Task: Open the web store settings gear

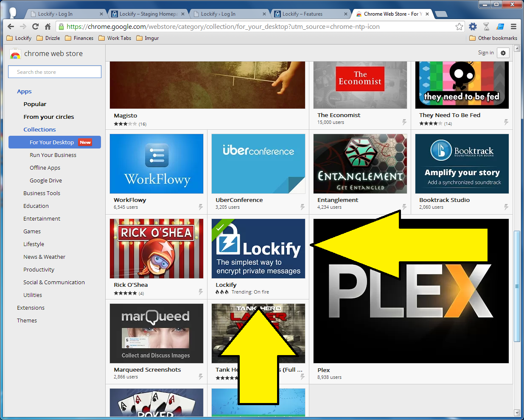Action: pyautogui.click(x=503, y=53)
